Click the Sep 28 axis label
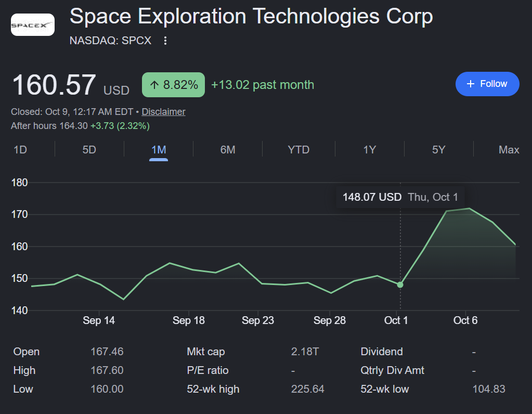 point(330,320)
